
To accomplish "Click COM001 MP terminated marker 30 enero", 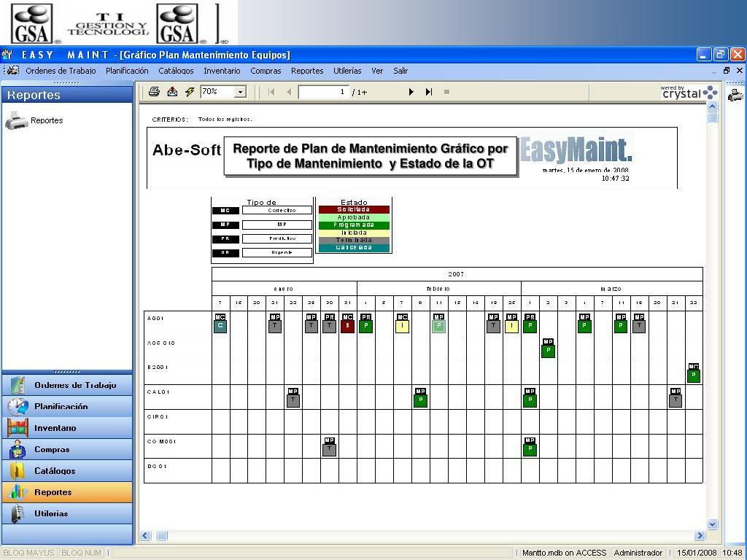I will (x=329, y=447).
